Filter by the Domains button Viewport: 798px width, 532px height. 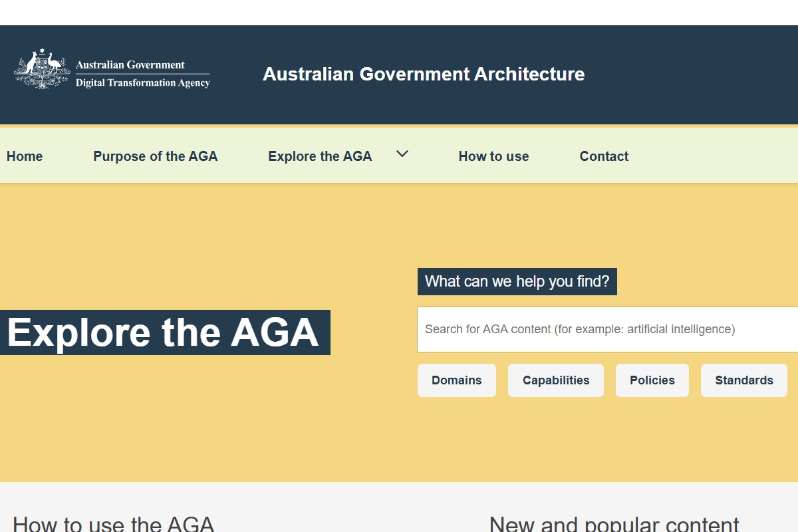click(457, 380)
